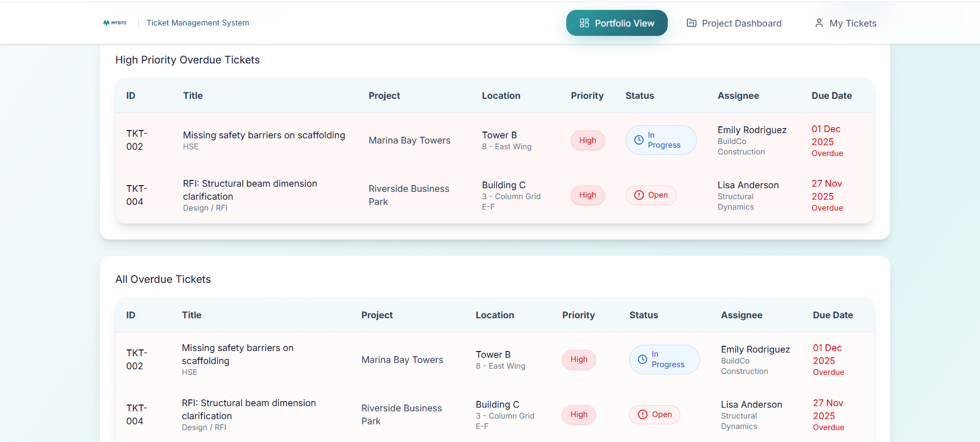Screen dimensions: 980x442
Task: Click the Project Dashboard chart icon
Action: pyautogui.click(x=692, y=23)
